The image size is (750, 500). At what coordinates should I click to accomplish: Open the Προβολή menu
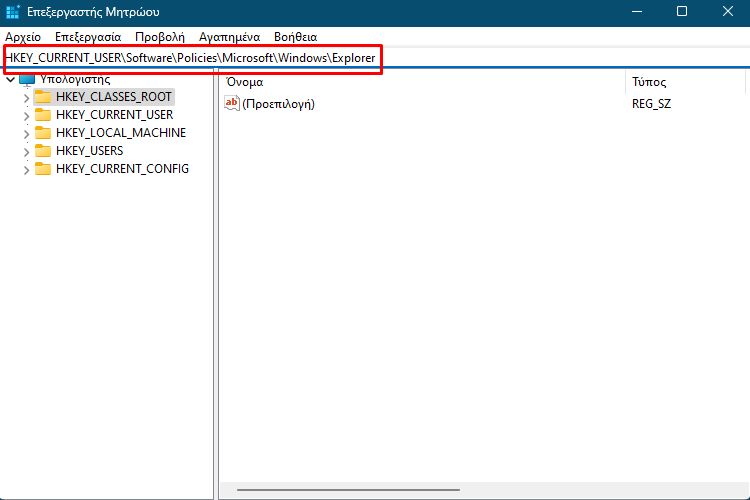coord(160,37)
